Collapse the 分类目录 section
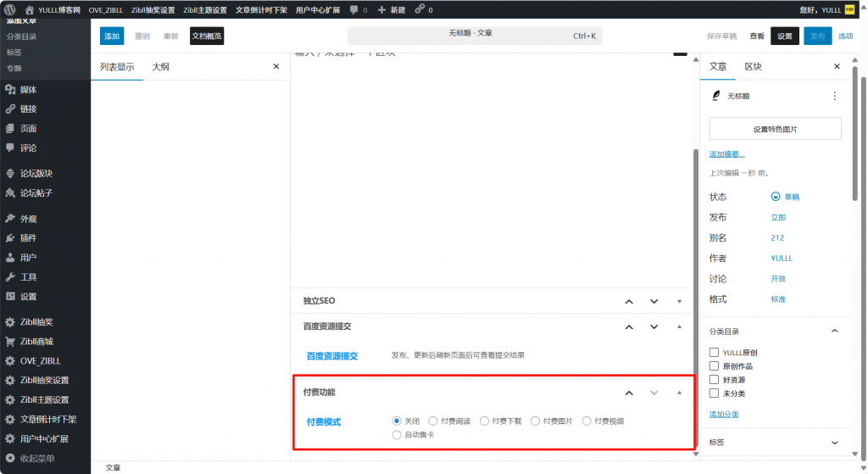 pyautogui.click(x=834, y=332)
